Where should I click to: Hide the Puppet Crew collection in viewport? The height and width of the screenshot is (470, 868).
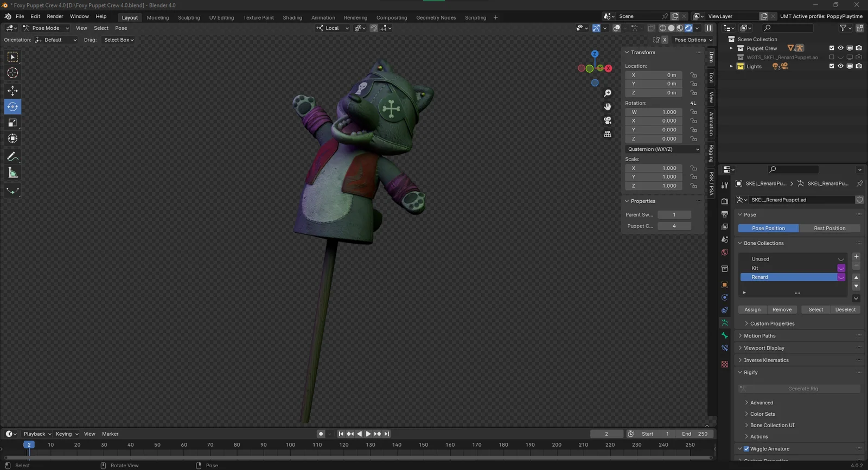click(840, 48)
